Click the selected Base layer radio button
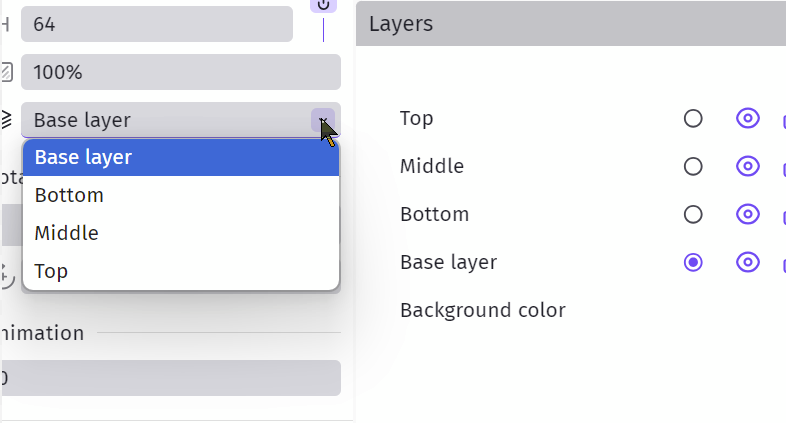This screenshot has height=423, width=786. [693, 262]
